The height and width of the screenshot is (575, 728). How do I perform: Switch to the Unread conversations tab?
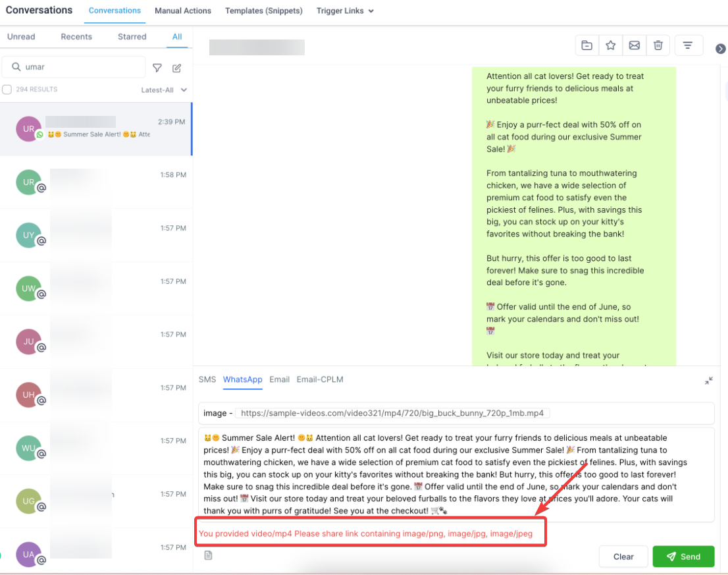coord(21,37)
